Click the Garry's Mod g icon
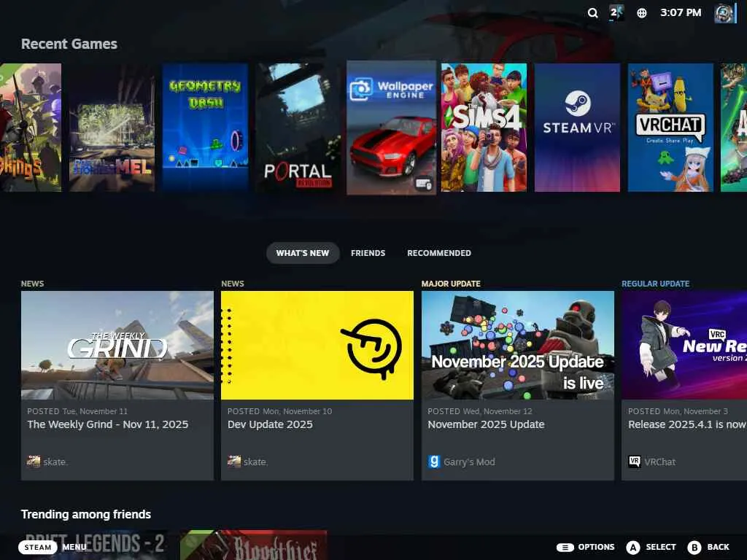Screen dimensions: 747x560 [434, 462]
